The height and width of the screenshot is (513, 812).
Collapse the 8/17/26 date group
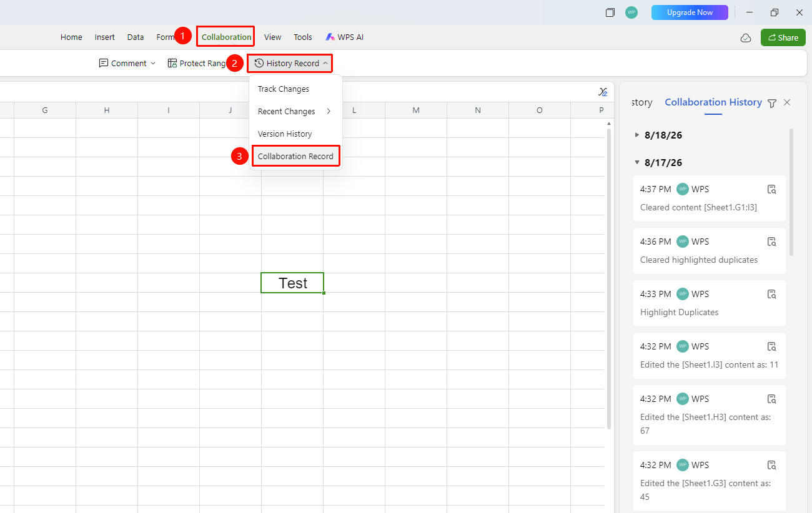[636, 162]
